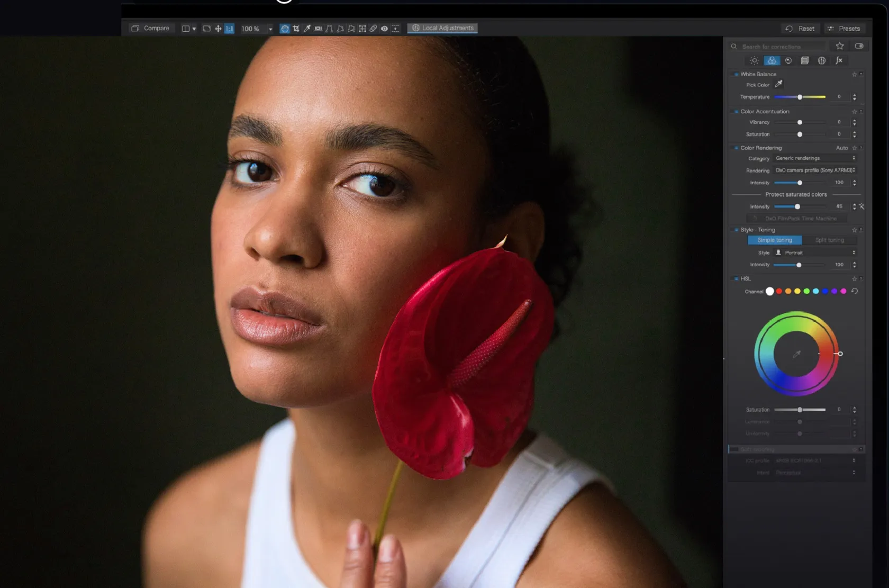Click the White Balance Pick Color eyedropper

pyautogui.click(x=778, y=84)
